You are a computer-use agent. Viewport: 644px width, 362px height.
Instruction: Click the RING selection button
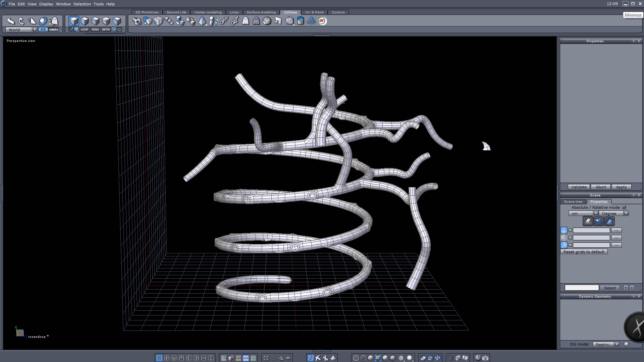tap(95, 29)
